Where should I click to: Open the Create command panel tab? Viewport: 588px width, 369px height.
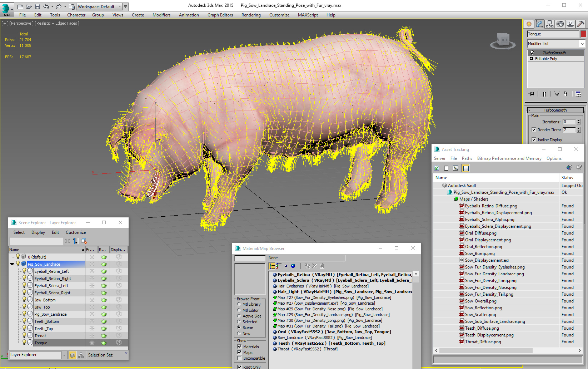[529, 24]
